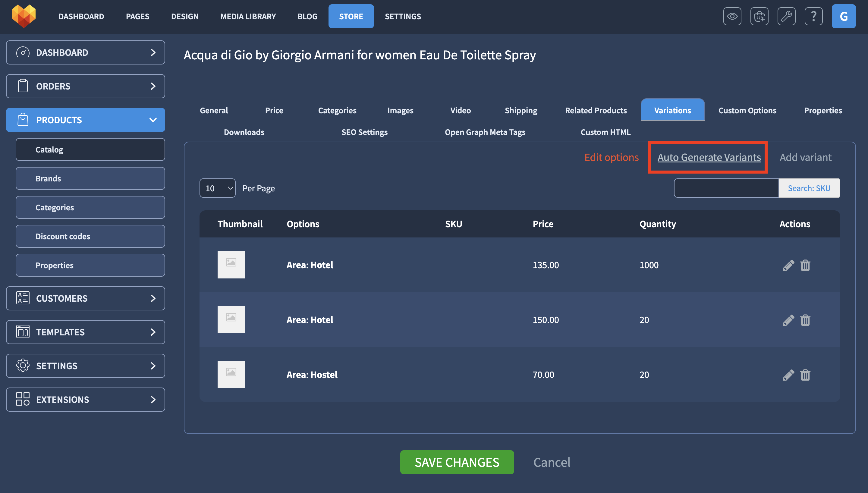Click the Extensions grid icon
The height and width of the screenshot is (493, 868).
click(x=23, y=399)
